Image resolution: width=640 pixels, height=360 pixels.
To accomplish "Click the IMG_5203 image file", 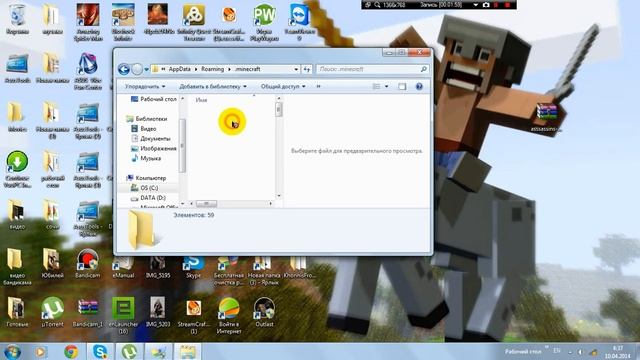I will coord(158,312).
